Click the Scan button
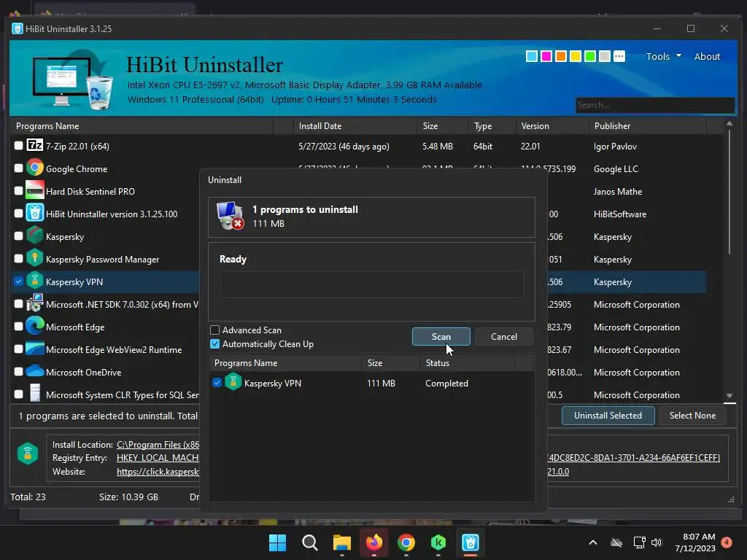The width and height of the screenshot is (747, 560). pyautogui.click(x=441, y=337)
